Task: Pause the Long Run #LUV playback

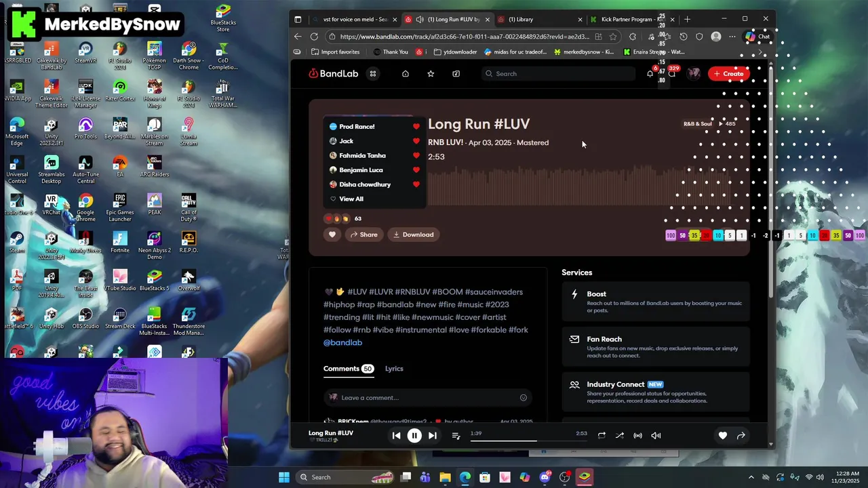Action: coord(414,436)
